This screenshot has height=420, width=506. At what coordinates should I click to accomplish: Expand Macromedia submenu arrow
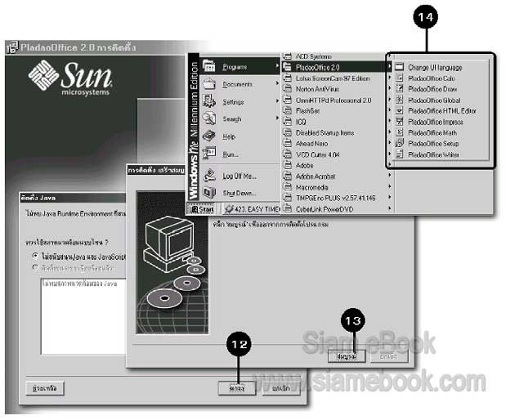click(x=390, y=186)
